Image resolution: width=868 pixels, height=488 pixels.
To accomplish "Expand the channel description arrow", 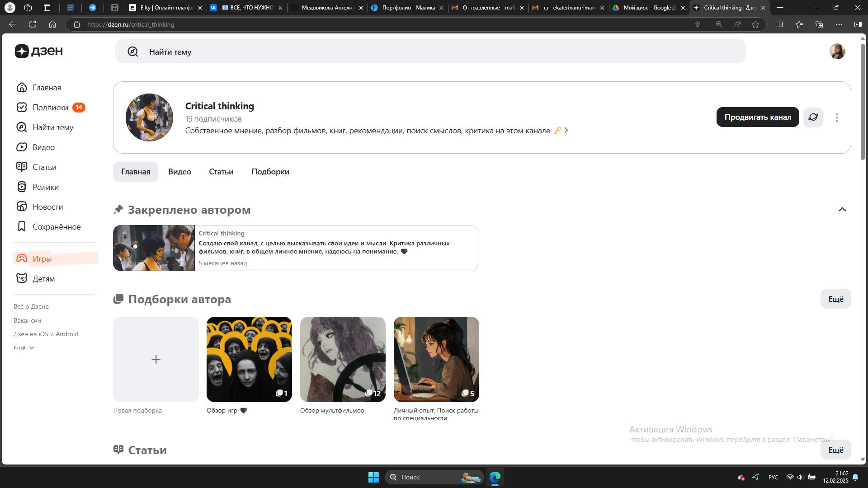I will [566, 130].
